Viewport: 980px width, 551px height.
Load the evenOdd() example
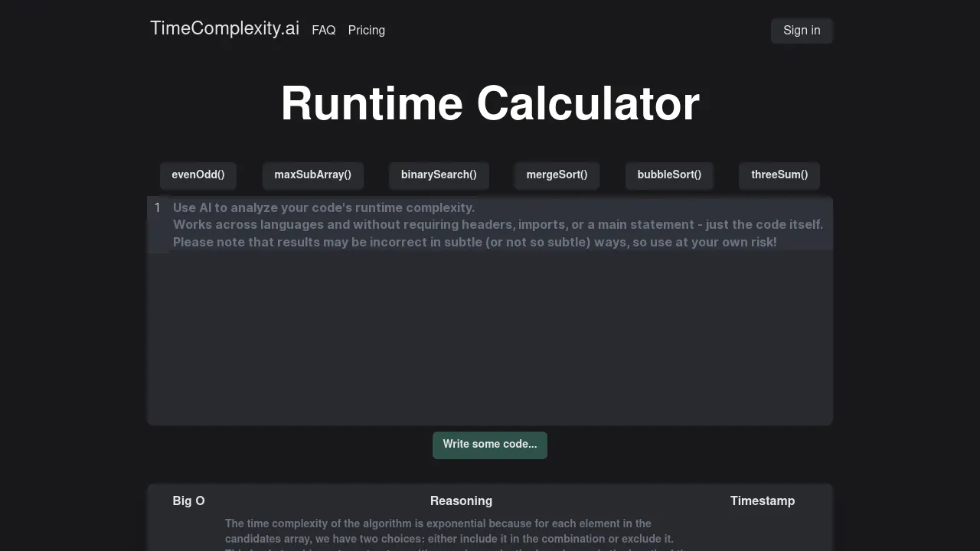coord(198,174)
